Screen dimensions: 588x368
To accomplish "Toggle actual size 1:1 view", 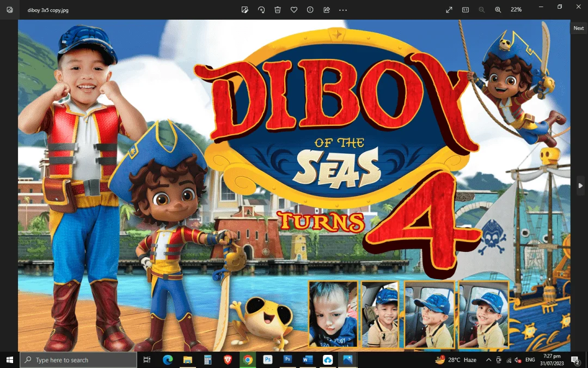I will 465,10.
